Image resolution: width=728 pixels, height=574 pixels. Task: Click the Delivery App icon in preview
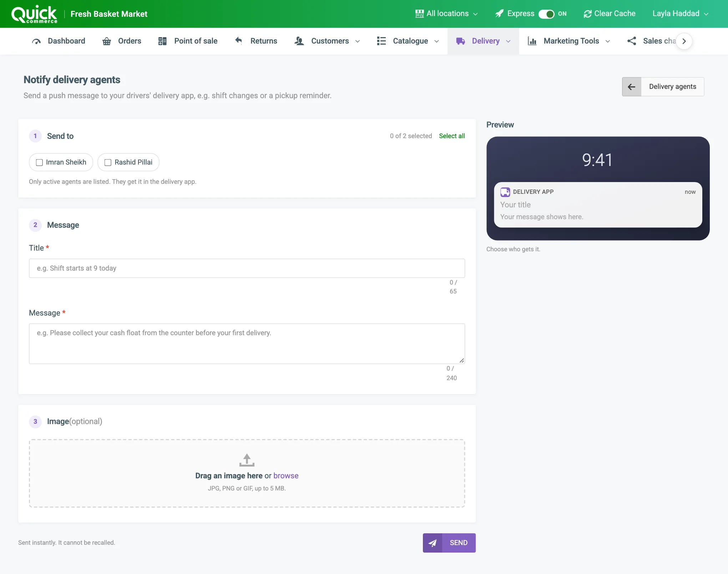tap(505, 192)
